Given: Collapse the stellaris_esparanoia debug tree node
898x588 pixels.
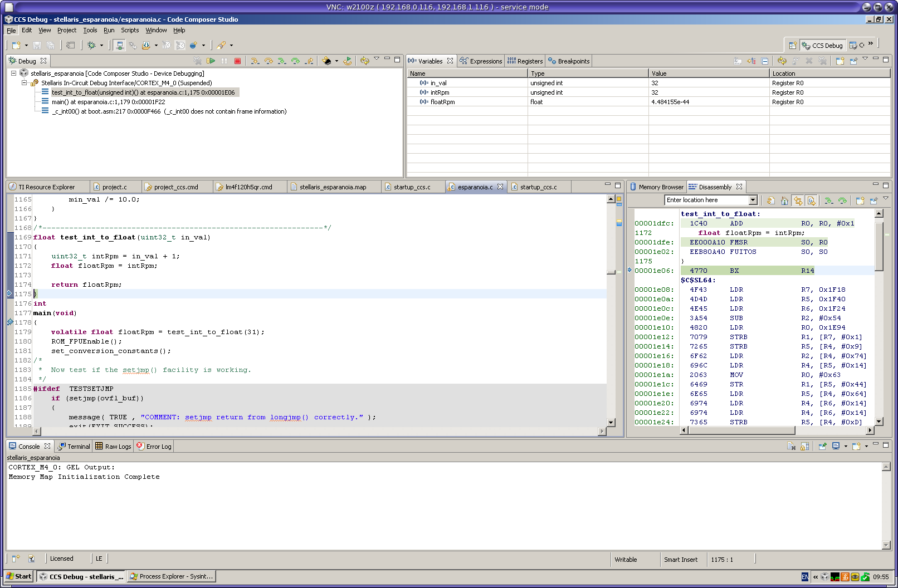Looking at the screenshot, I should 13,73.
